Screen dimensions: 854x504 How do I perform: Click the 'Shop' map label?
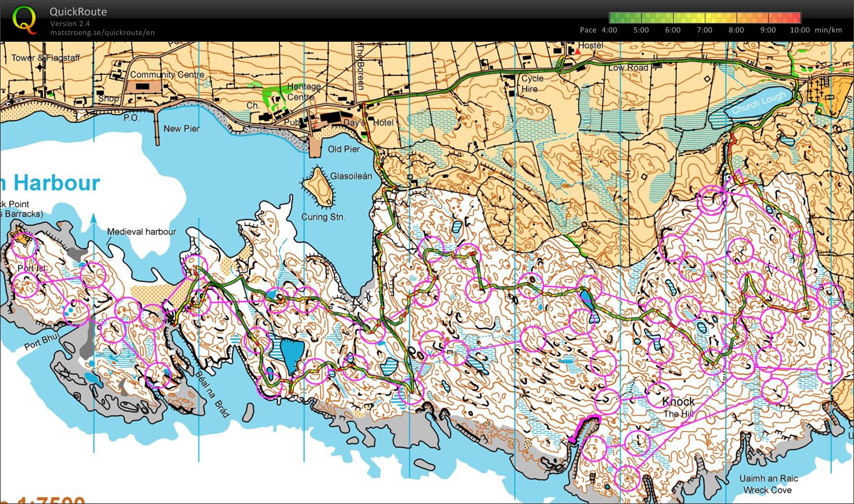click(109, 98)
